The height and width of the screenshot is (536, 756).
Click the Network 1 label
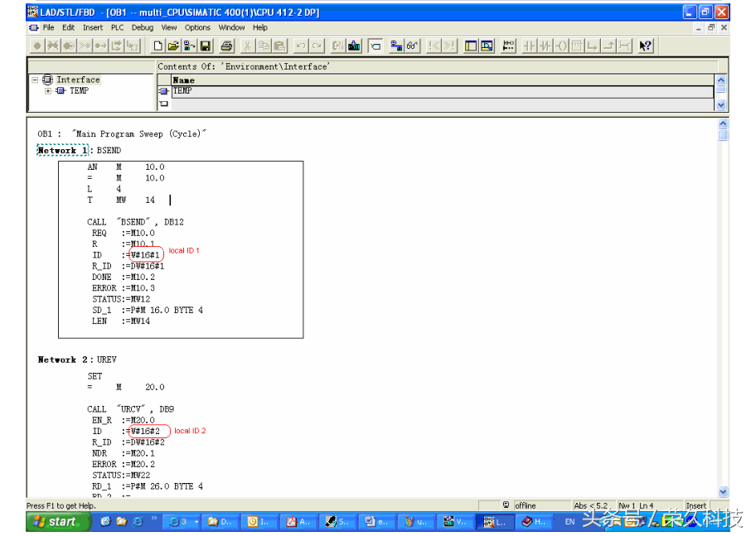tap(63, 151)
